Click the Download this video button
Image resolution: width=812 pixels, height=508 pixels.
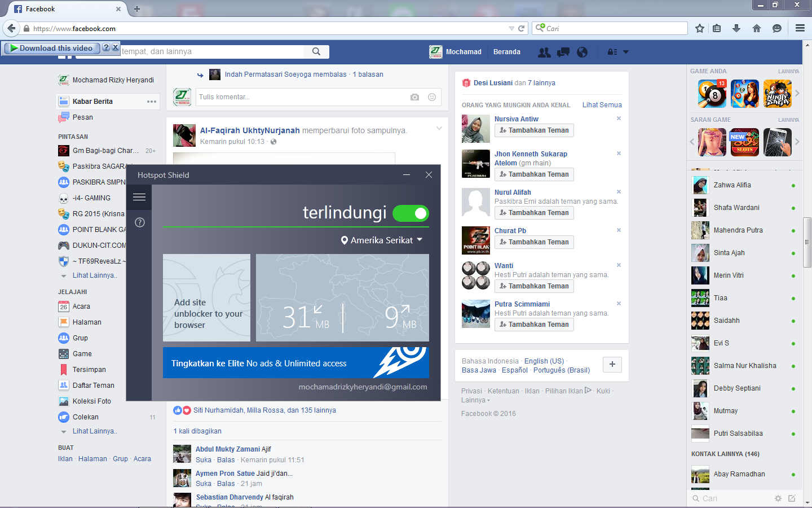[x=52, y=49]
